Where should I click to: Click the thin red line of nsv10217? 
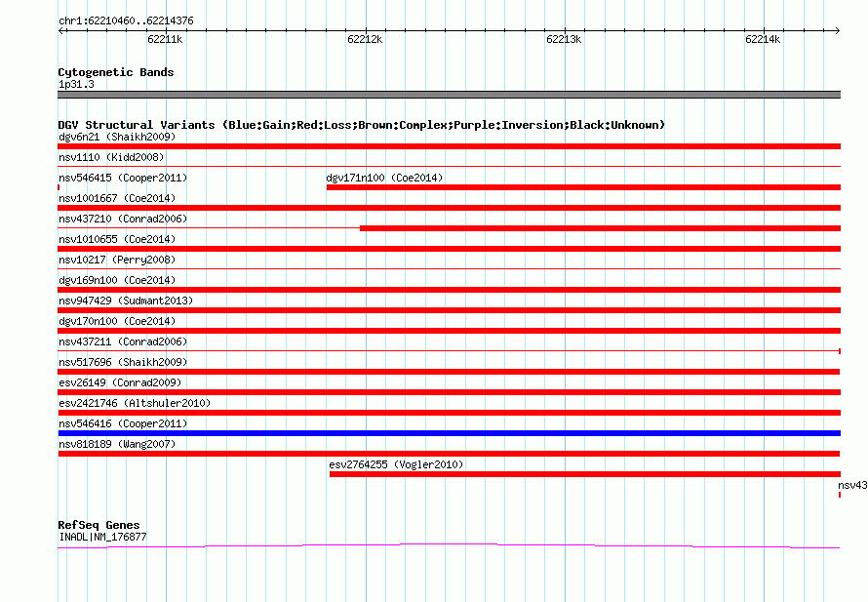coord(449,269)
